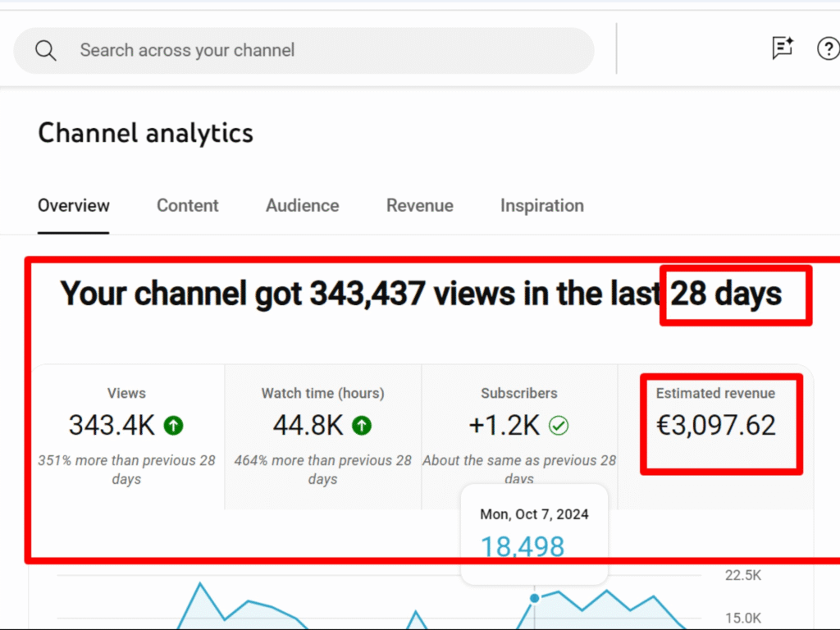Click the €3,097.62 revenue value
Viewport: 840px width, 630px height.
point(715,426)
